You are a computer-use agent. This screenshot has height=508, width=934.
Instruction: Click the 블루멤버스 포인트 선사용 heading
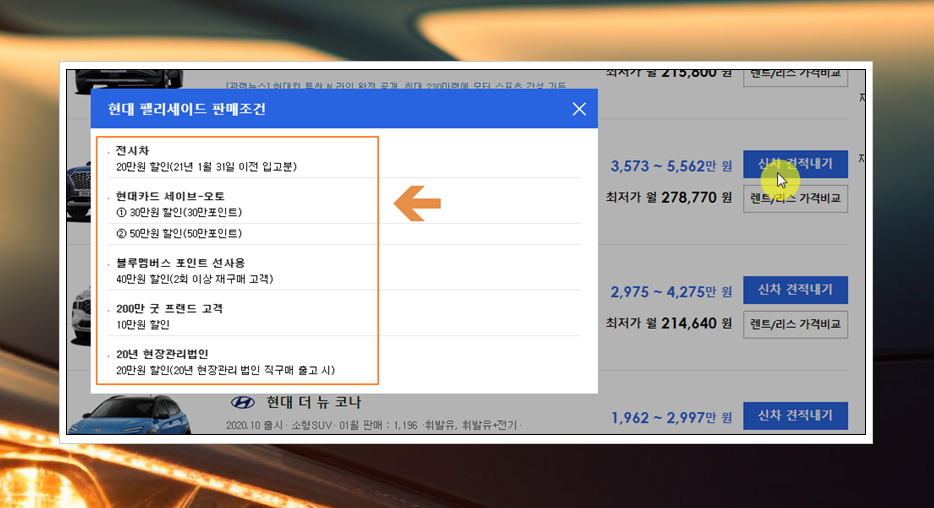tap(180, 263)
